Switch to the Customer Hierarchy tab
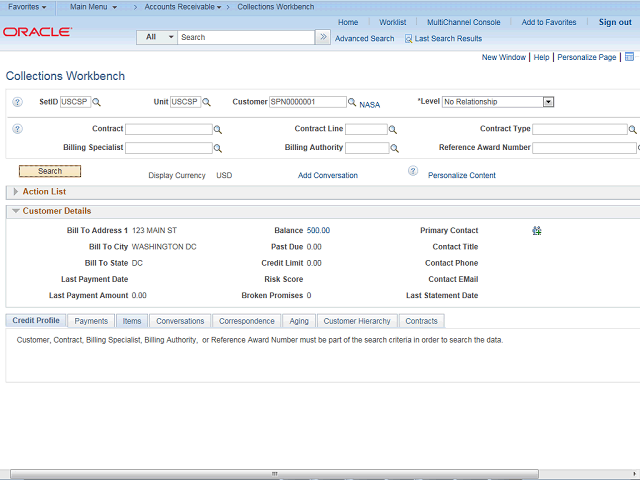 tap(357, 321)
